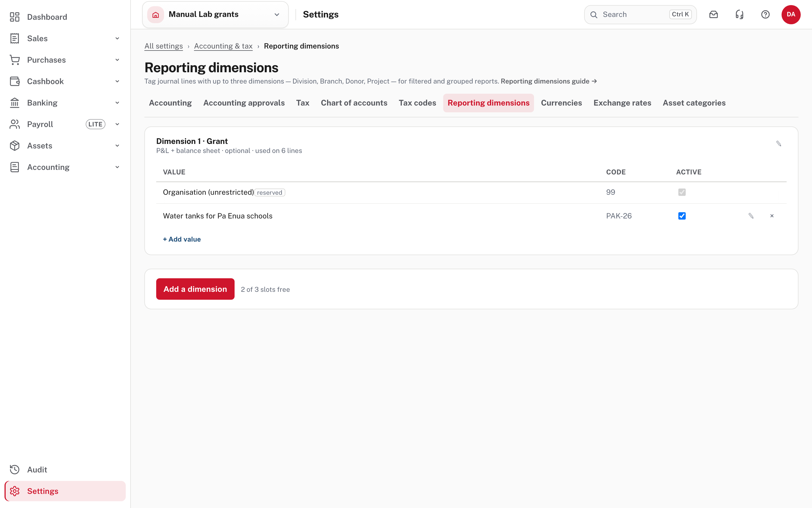Expand the Purchases menu chevron
This screenshot has width=812, height=508.
pos(117,60)
